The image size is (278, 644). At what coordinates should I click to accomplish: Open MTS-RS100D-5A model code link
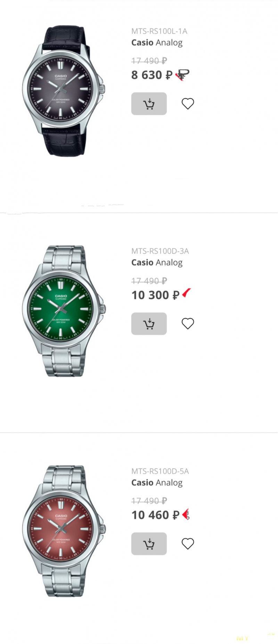(160, 471)
